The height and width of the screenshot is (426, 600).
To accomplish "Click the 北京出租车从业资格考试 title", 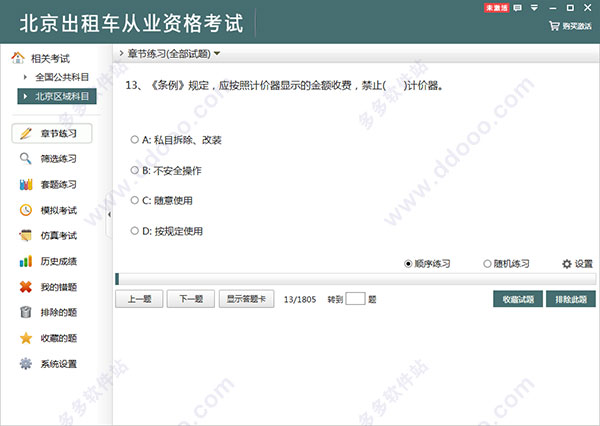I will pyautogui.click(x=131, y=23).
